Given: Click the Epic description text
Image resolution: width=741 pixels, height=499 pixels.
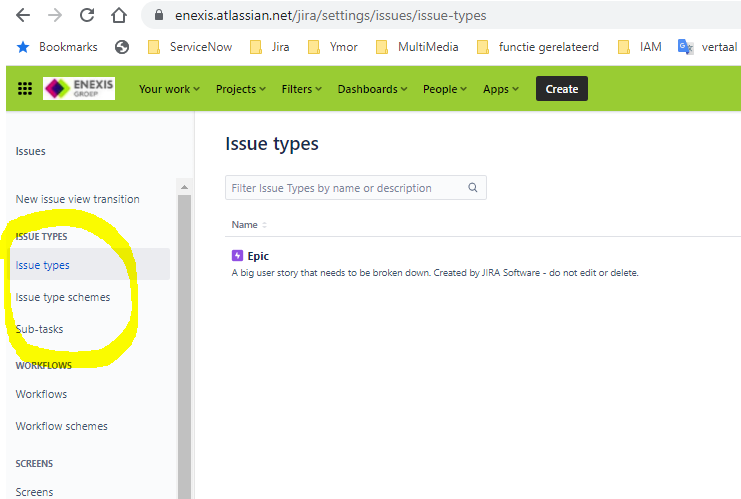Looking at the screenshot, I should (x=435, y=273).
